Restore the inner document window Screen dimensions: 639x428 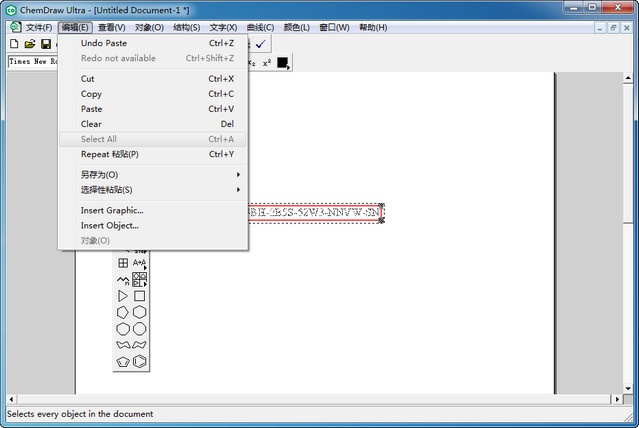tap(613, 28)
